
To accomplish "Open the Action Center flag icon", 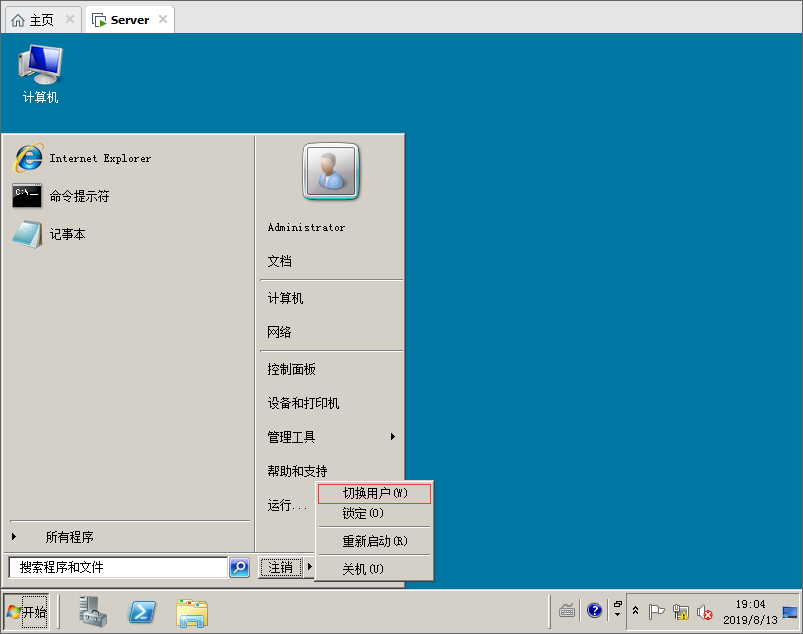I will pyautogui.click(x=657, y=611).
